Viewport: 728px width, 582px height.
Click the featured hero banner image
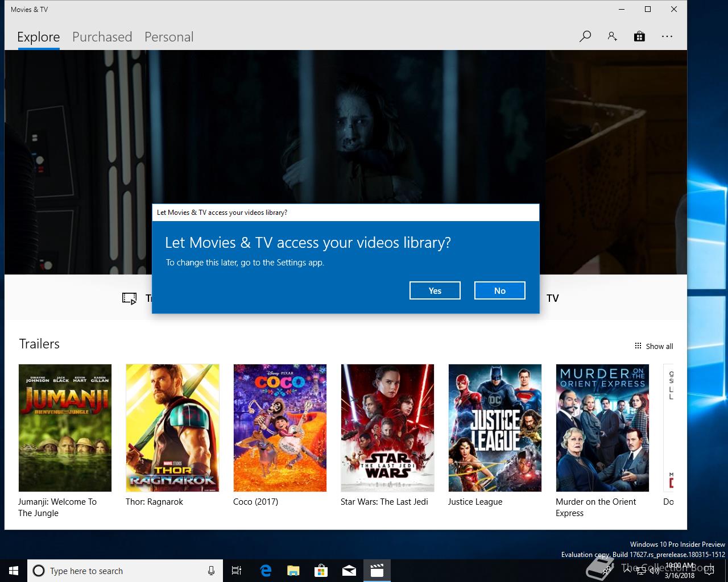(346, 126)
